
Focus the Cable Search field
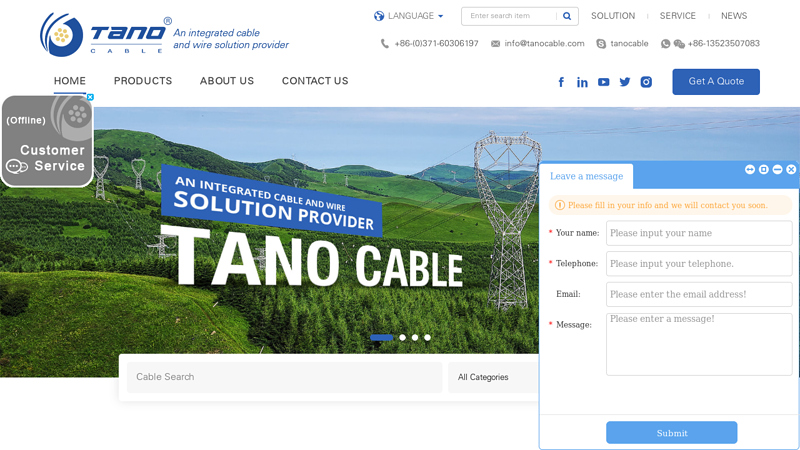coord(284,378)
